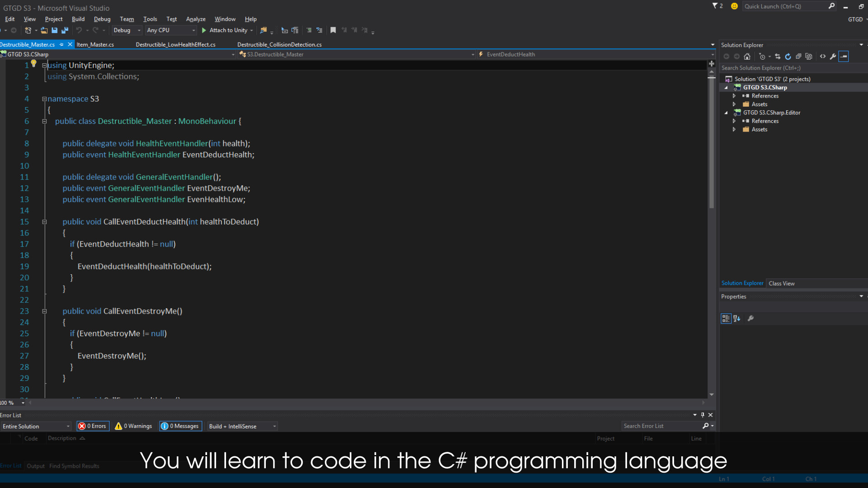Switch to the Destructible_CollisionDetection.cs tab
868x488 pixels.
pos(279,44)
